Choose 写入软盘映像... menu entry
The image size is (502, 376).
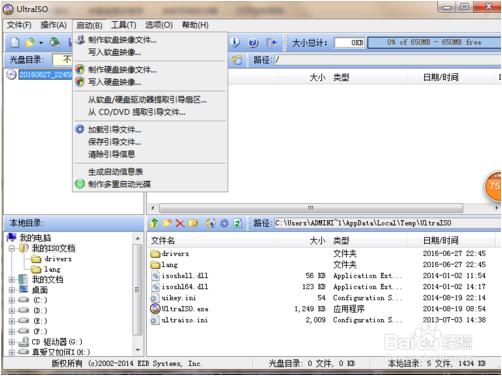tap(150, 52)
